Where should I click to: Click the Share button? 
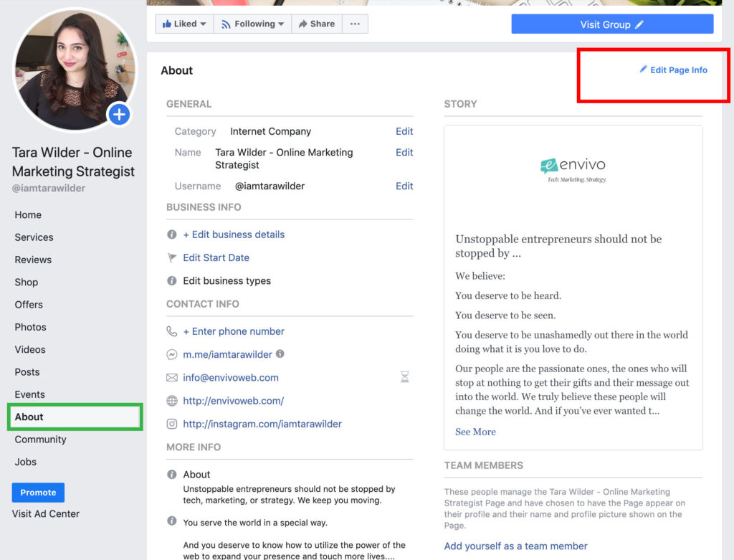(316, 24)
